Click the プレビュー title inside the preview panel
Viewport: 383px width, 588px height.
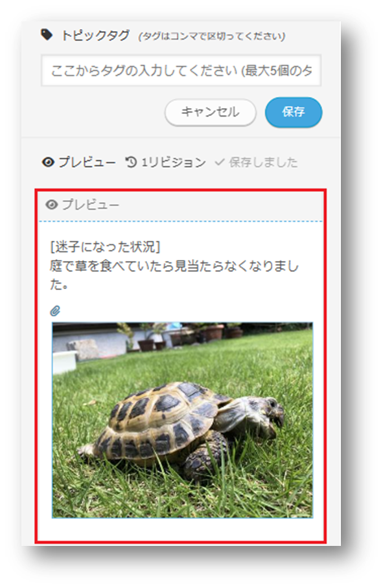91,205
